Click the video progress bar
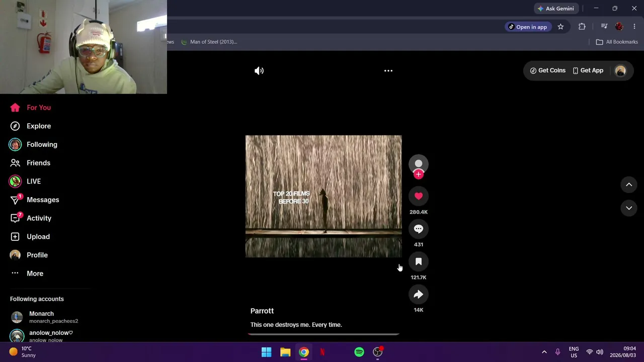The image size is (644, 362). tap(324, 334)
